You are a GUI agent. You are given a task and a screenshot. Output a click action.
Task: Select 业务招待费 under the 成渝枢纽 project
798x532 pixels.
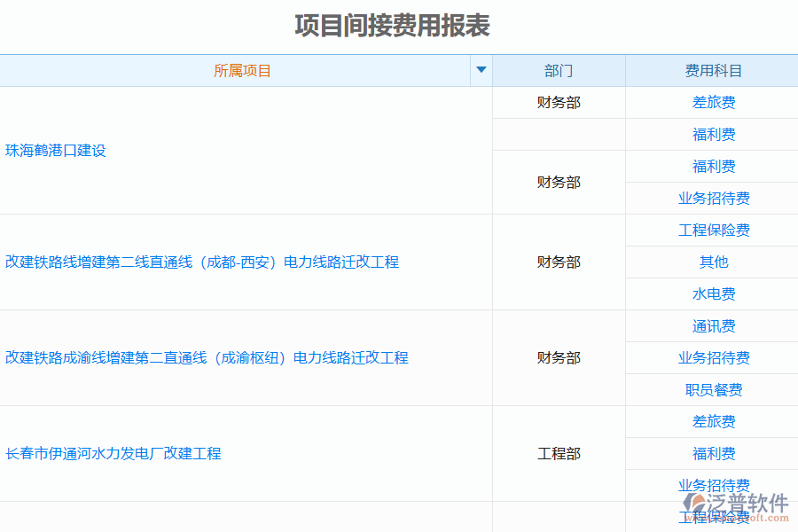pyautogui.click(x=714, y=358)
